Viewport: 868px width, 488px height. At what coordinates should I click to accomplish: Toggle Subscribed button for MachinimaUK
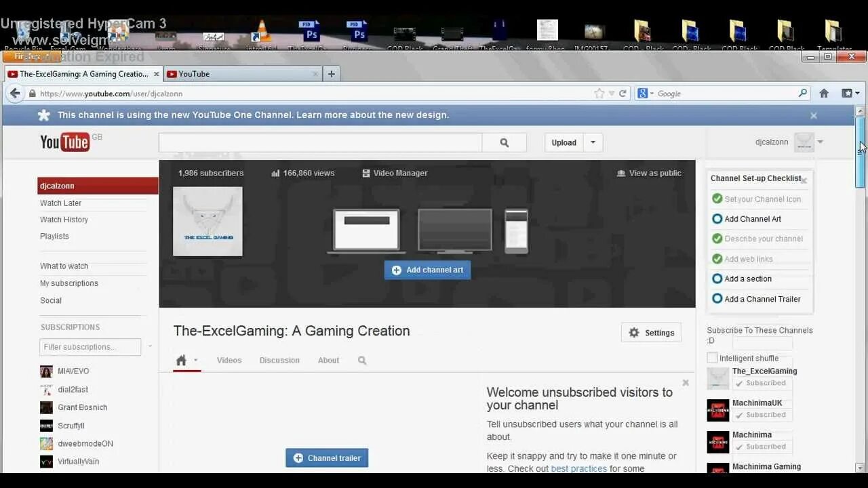(762, 415)
